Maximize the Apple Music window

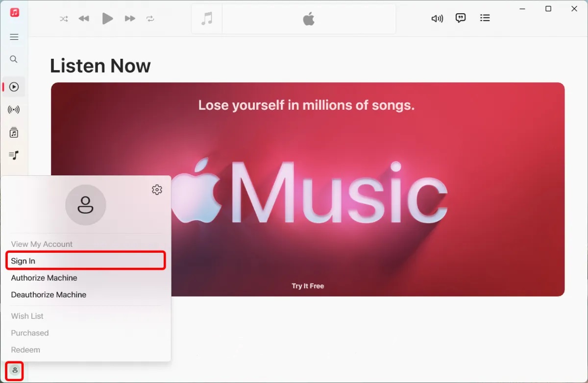click(x=548, y=9)
